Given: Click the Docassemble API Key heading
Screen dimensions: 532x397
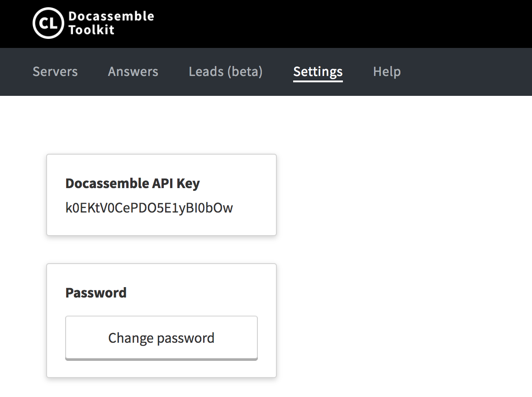Looking at the screenshot, I should [132, 184].
